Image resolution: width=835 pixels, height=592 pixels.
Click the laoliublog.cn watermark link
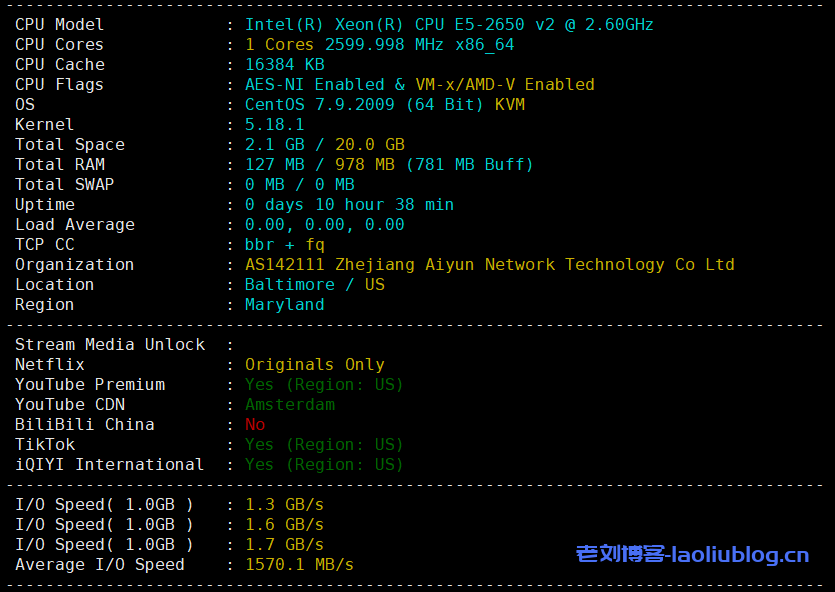pyautogui.click(x=692, y=553)
